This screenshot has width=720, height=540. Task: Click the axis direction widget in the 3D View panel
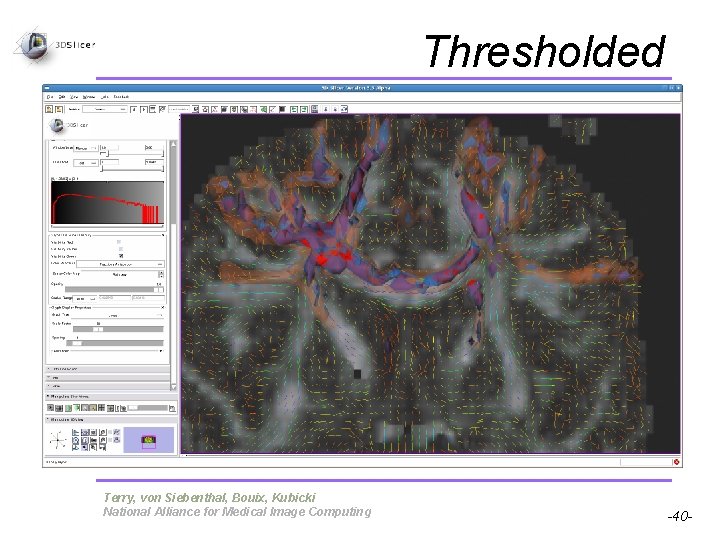[x=58, y=441]
